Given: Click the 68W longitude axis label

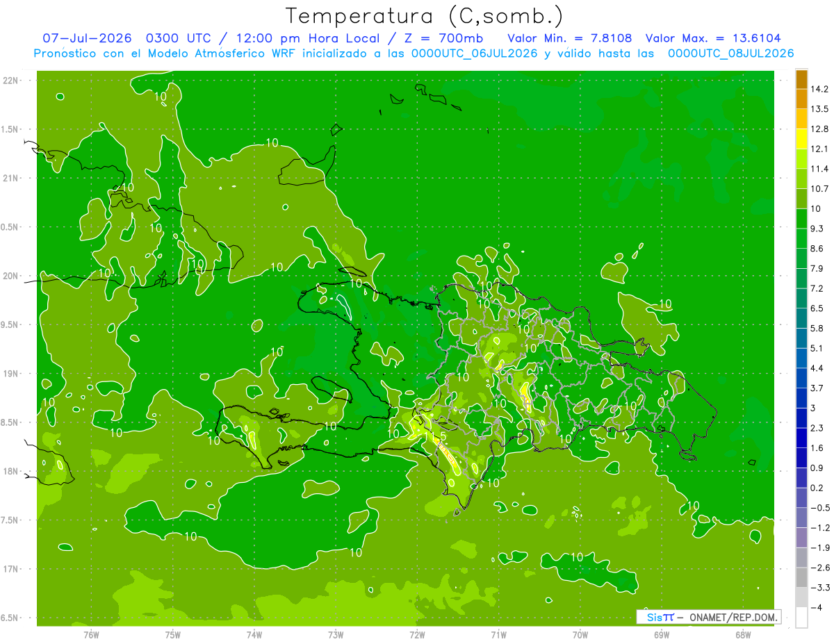Looking at the screenshot, I should pyautogui.click(x=743, y=635).
